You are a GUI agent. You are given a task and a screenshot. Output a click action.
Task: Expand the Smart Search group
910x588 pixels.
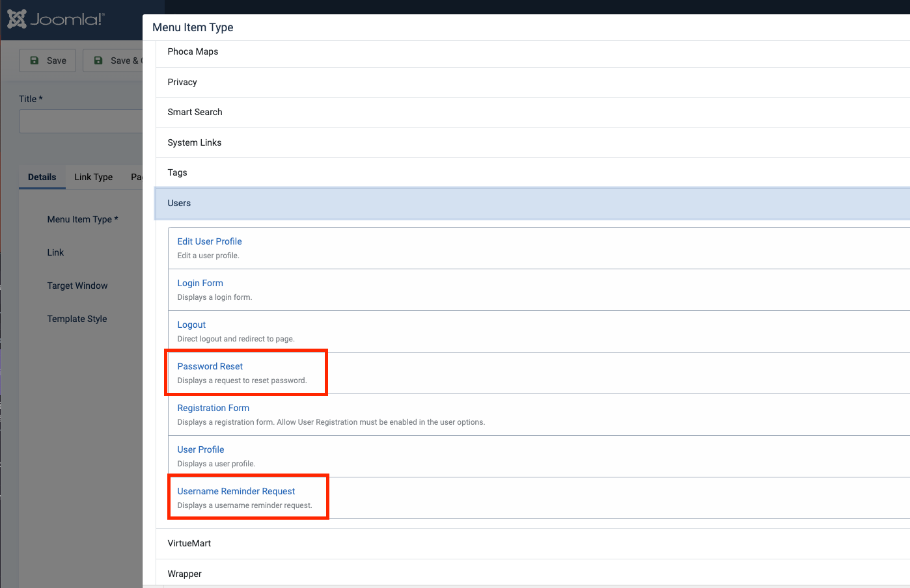(x=532, y=113)
